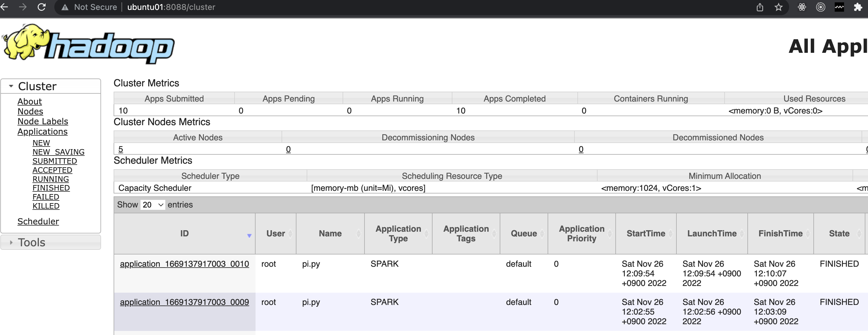Toggle sorting on the State column
Image resolution: width=868 pixels, height=335 pixels.
tap(839, 233)
